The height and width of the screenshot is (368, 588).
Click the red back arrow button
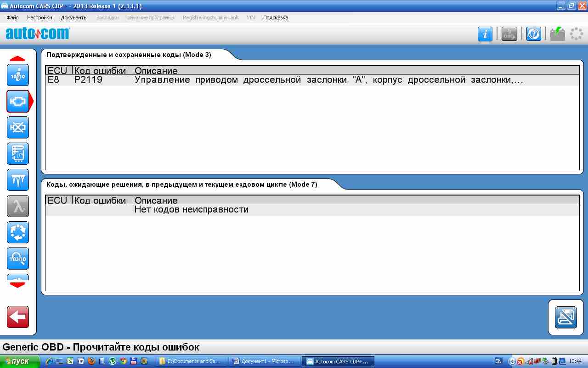18,317
